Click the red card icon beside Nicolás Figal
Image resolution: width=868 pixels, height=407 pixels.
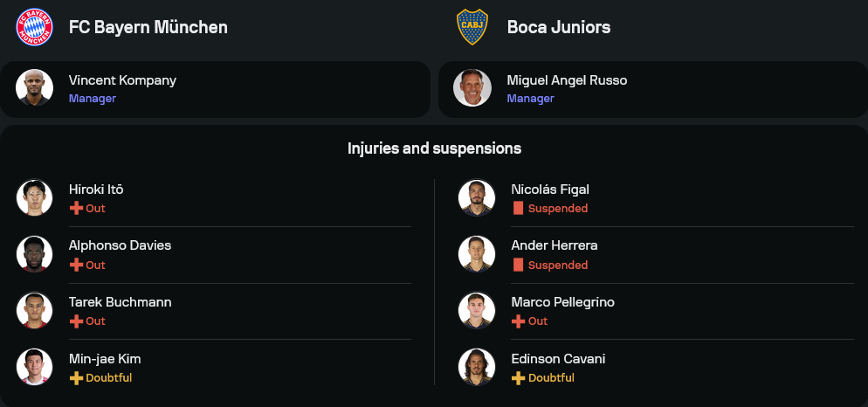(x=518, y=209)
